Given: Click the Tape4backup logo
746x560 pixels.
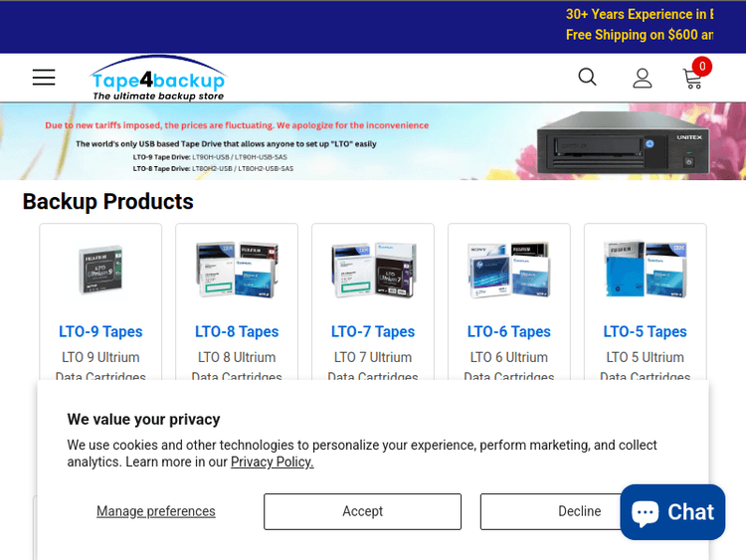Looking at the screenshot, I should tap(158, 78).
